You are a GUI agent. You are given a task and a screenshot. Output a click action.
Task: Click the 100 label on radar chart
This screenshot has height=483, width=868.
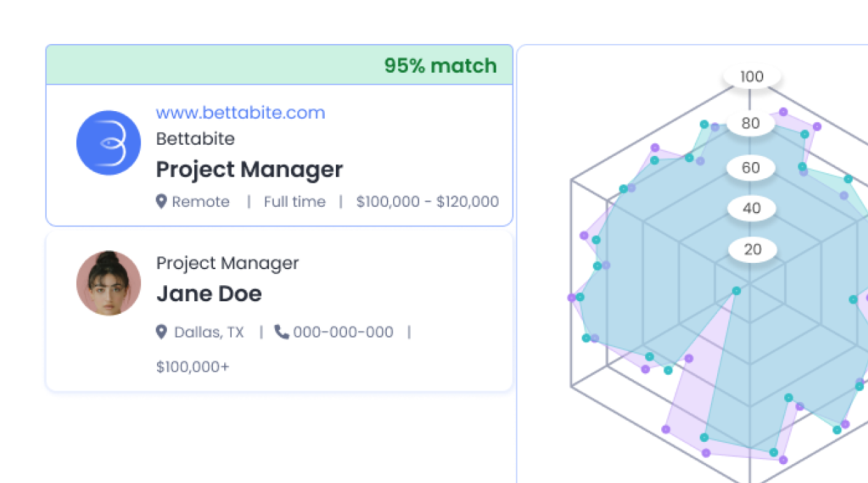tap(752, 76)
